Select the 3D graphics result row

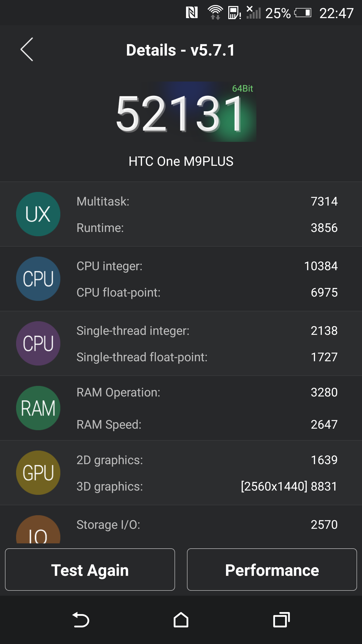(207, 486)
